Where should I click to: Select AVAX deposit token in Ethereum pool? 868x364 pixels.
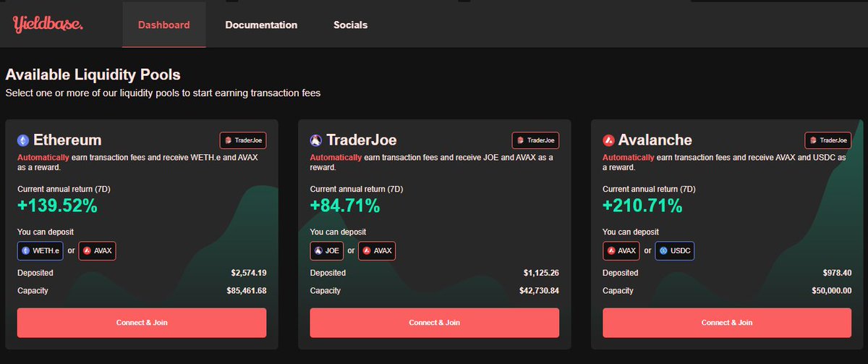(x=97, y=251)
